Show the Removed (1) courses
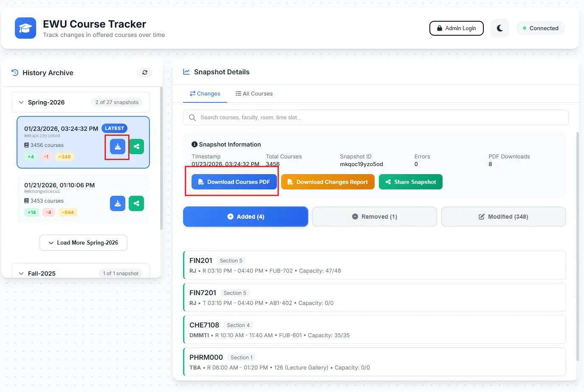 point(374,217)
